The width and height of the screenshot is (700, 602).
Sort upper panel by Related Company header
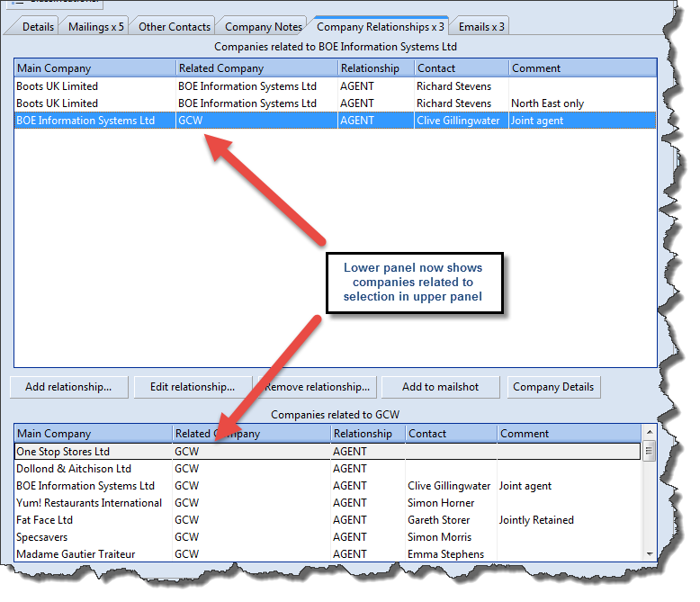coord(256,68)
